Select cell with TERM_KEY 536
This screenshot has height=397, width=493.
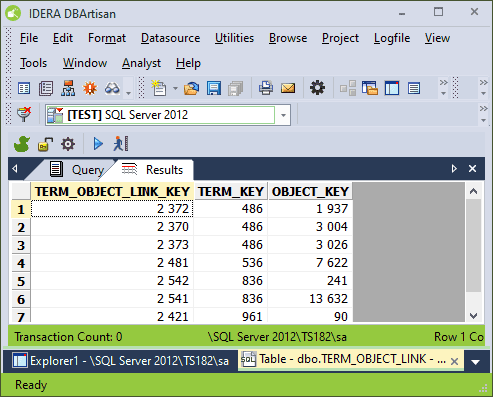231,263
